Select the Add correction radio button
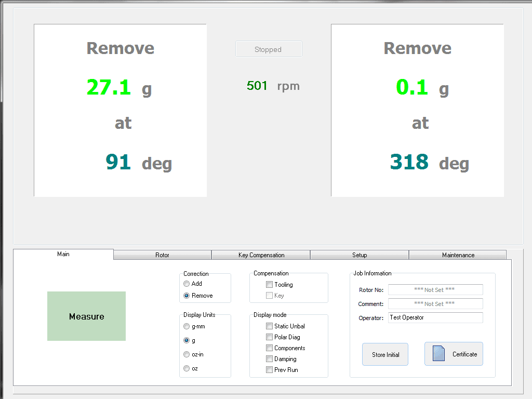This screenshot has height=399, width=532. [187, 284]
